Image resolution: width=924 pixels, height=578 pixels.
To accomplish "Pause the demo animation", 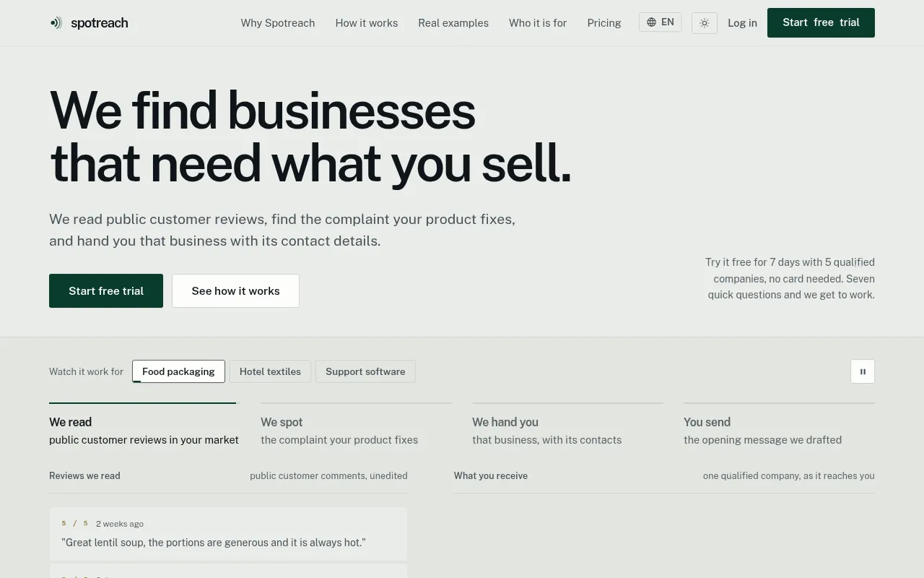I will click(x=863, y=371).
